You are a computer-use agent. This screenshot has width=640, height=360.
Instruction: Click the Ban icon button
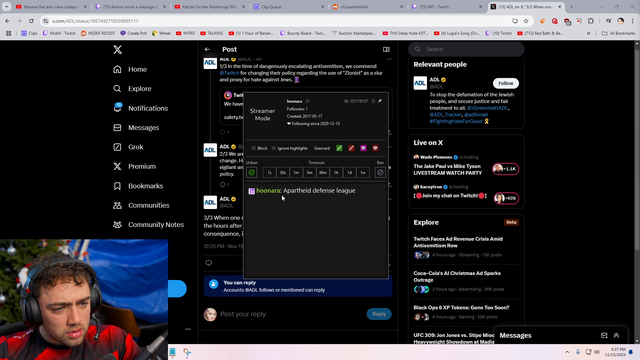[380, 172]
